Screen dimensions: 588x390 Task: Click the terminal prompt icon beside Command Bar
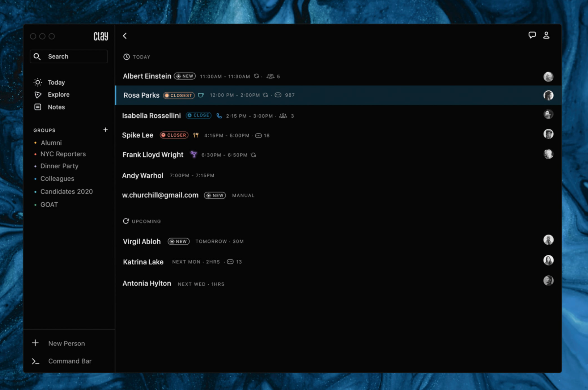[35, 361]
